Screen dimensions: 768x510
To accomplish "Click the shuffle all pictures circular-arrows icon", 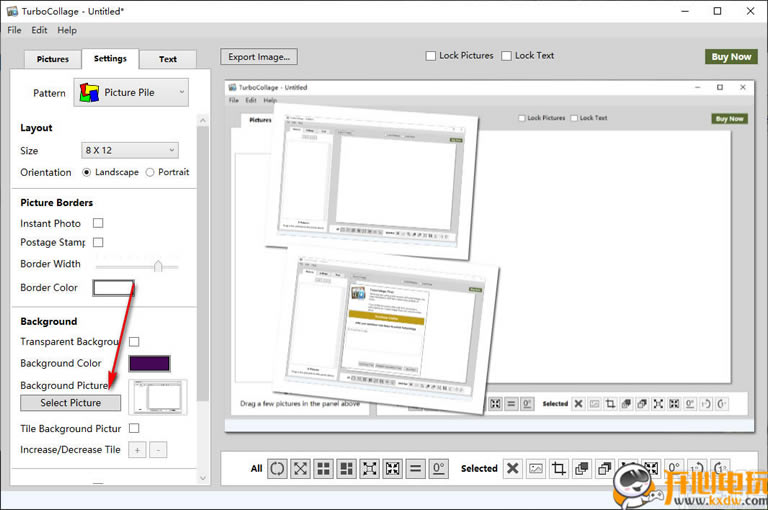I will (x=277, y=468).
